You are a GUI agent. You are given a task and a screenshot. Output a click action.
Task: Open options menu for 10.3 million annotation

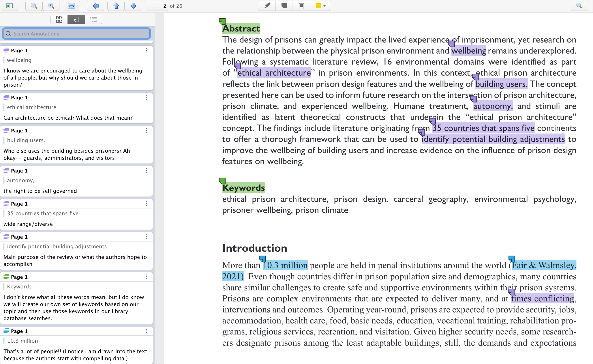pyautogui.click(x=146, y=331)
